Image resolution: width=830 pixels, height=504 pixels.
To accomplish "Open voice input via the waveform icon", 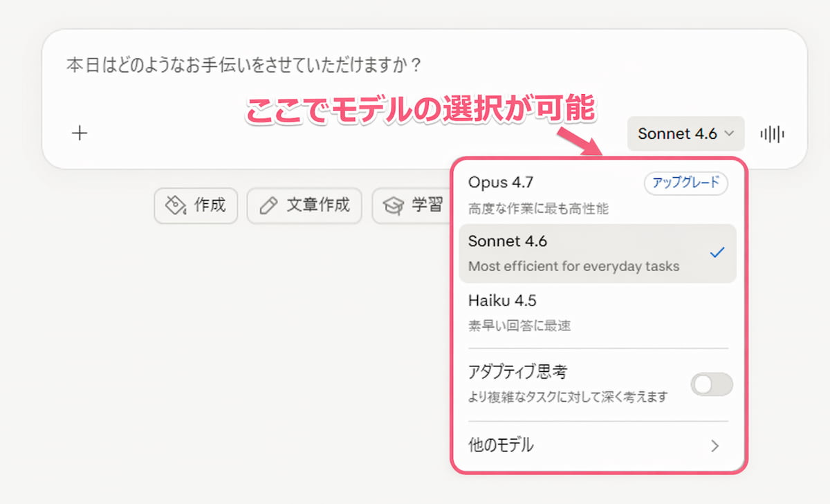I will (773, 133).
